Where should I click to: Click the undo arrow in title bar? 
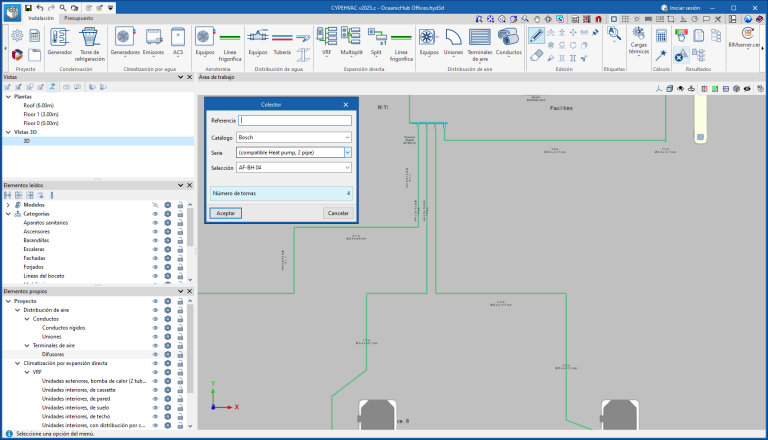[x=40, y=8]
